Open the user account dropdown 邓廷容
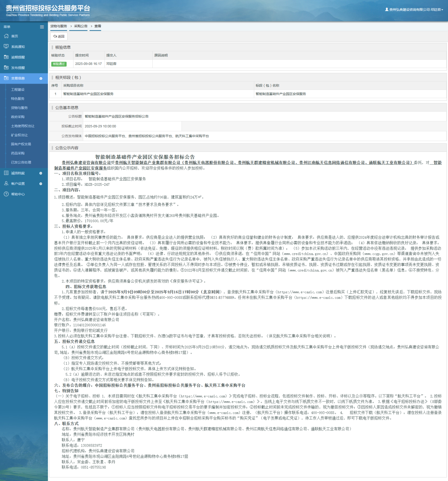The image size is (448, 481). tap(414, 10)
